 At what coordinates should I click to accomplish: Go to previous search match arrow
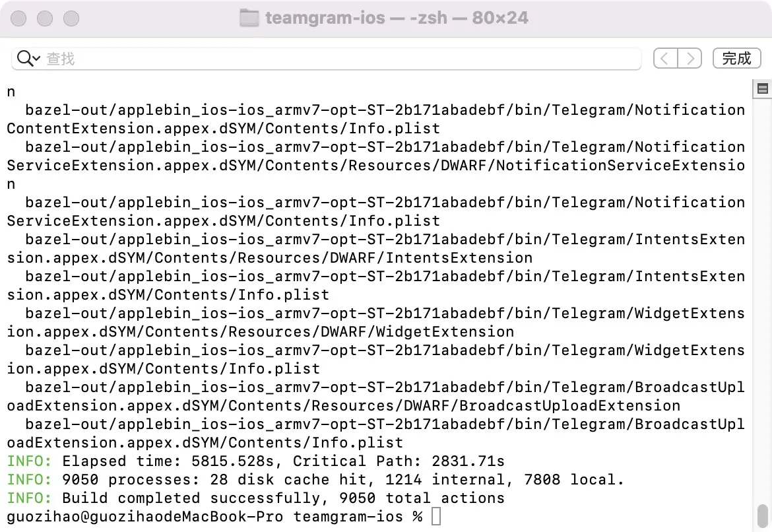[665, 59]
